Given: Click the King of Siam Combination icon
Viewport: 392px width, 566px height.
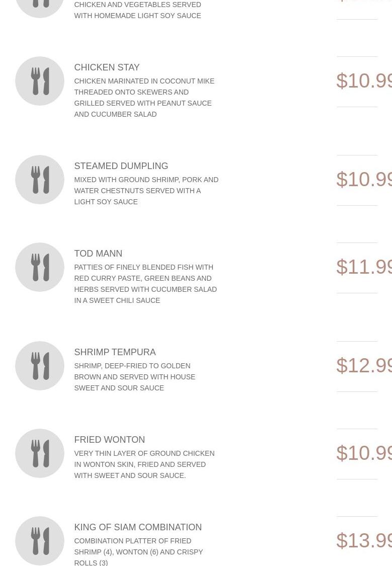Looking at the screenshot, I should click(x=40, y=541).
